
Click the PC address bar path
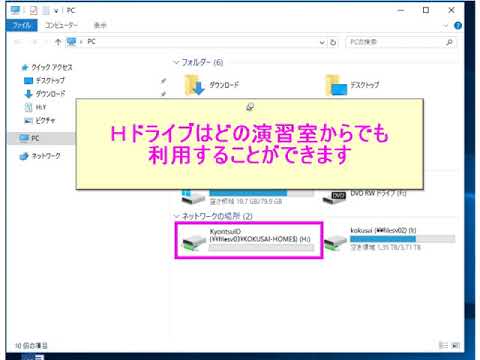[x=91, y=42]
